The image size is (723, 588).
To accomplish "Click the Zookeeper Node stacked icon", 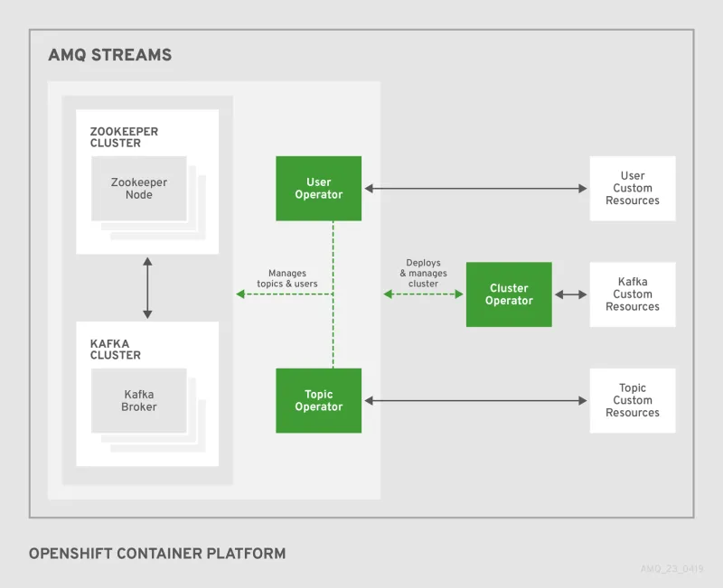I will (137, 189).
